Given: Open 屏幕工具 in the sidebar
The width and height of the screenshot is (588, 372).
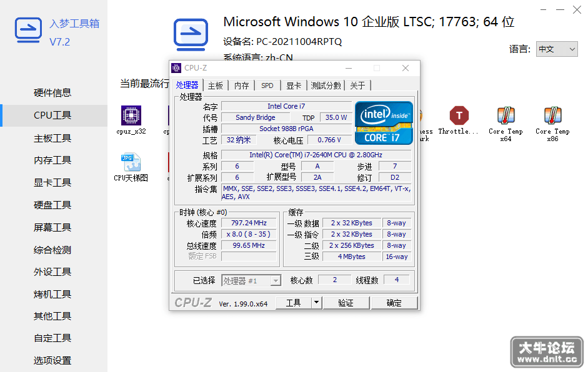Looking at the screenshot, I should point(52,227).
